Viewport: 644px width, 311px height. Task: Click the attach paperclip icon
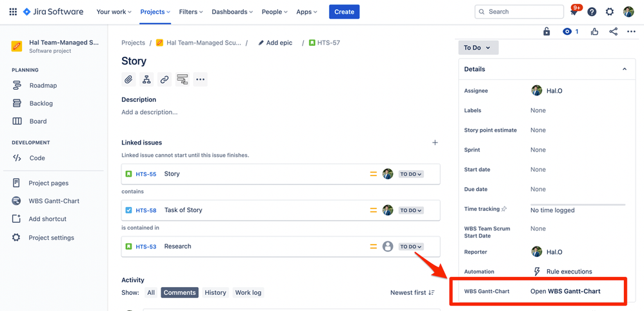(128, 79)
